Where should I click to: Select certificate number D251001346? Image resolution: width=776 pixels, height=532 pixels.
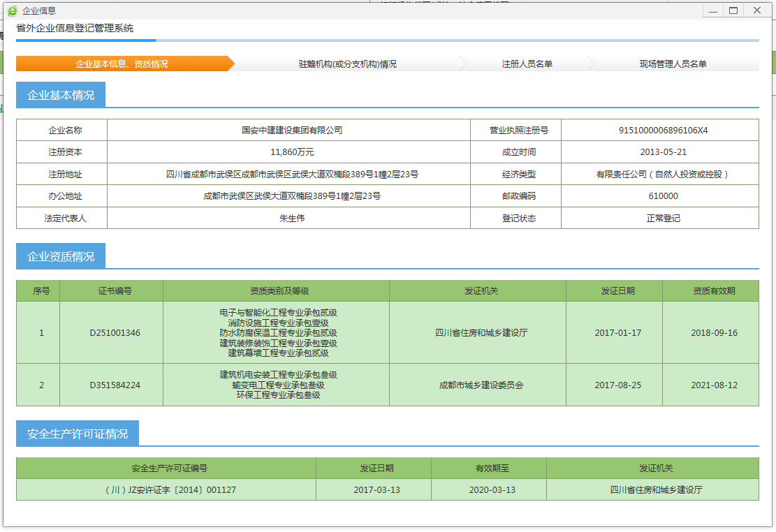115,333
